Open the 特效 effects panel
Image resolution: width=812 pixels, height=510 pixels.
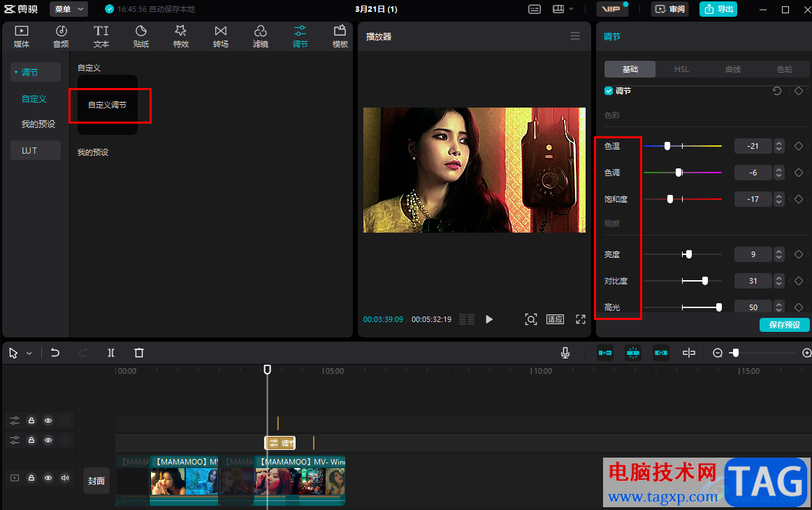pos(181,36)
